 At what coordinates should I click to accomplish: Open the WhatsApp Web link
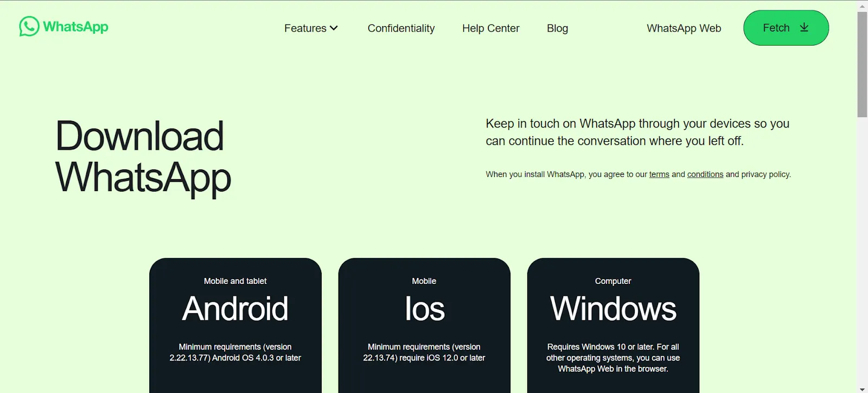point(684,28)
